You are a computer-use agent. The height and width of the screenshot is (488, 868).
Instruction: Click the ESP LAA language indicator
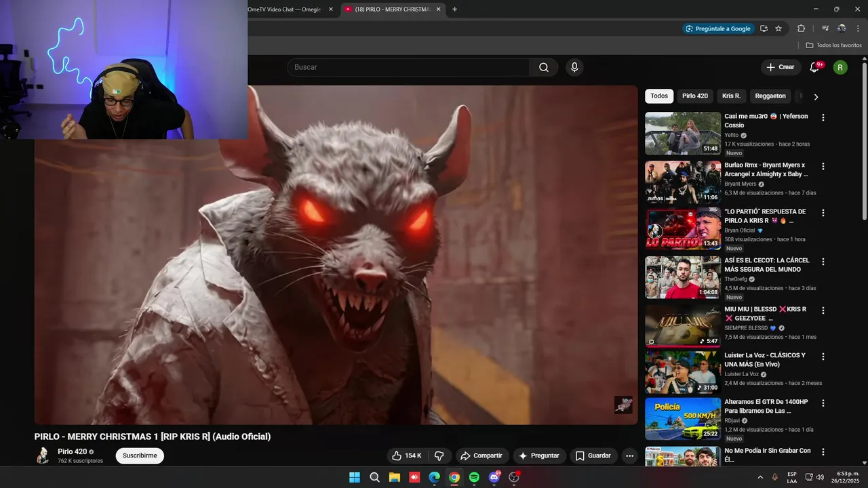pos(792,477)
